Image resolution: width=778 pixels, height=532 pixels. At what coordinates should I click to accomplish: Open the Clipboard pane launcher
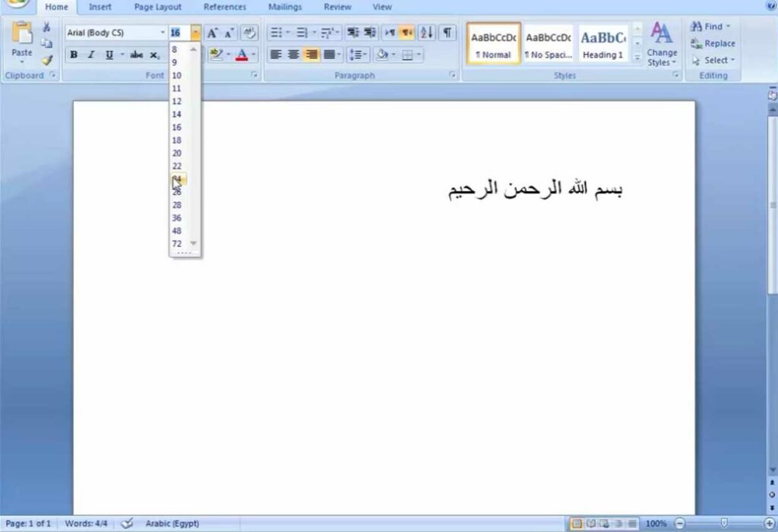click(52, 75)
